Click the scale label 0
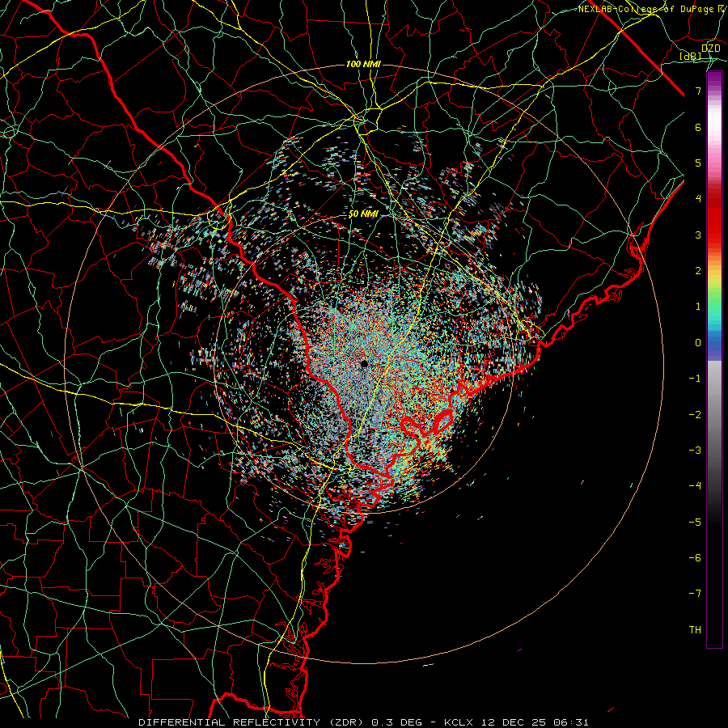This screenshot has width=728, height=728. [x=698, y=343]
